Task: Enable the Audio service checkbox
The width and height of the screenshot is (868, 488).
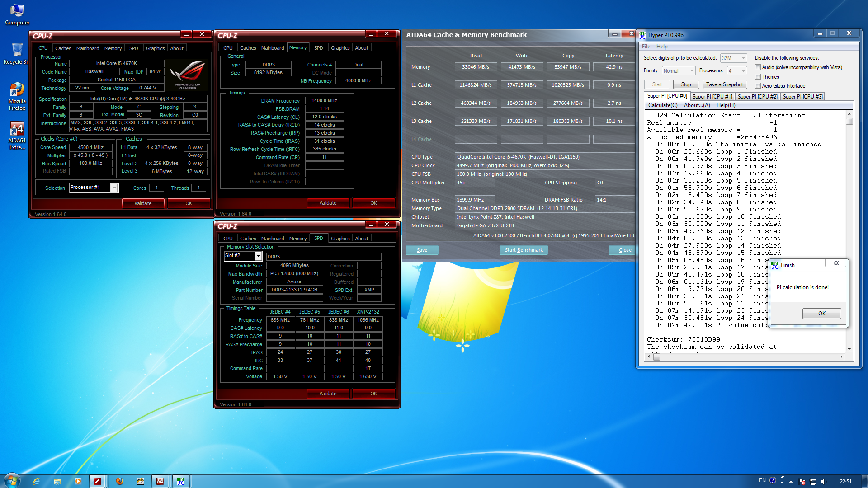Action: pos(758,67)
